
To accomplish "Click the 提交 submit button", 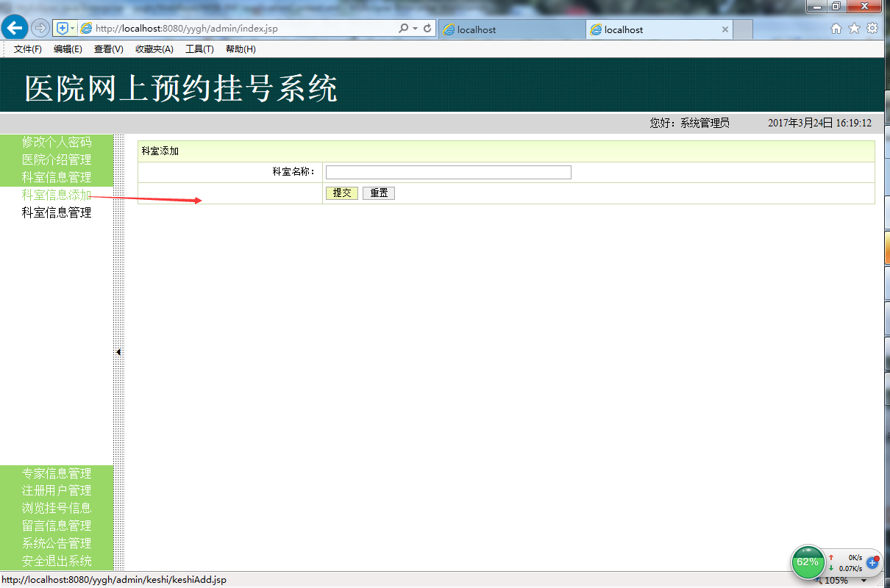I will click(342, 193).
